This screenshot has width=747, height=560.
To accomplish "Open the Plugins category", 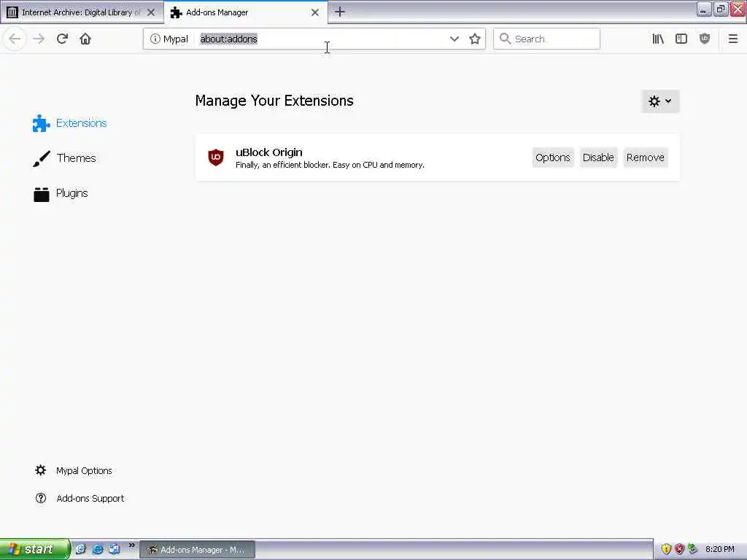I will [61, 193].
